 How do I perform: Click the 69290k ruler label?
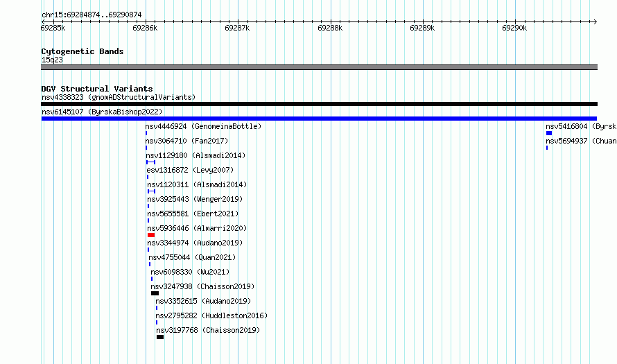514,28
